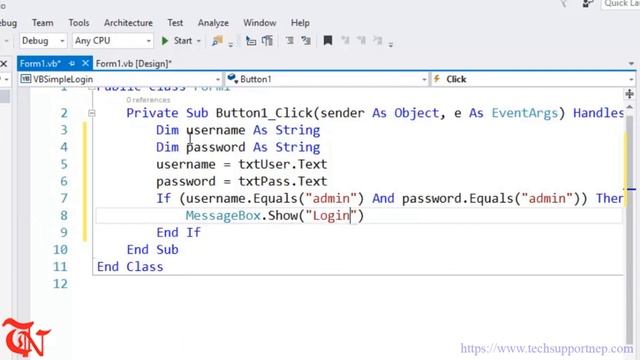
Task: Open the Any CPU platform dropdown
Action: [113, 41]
